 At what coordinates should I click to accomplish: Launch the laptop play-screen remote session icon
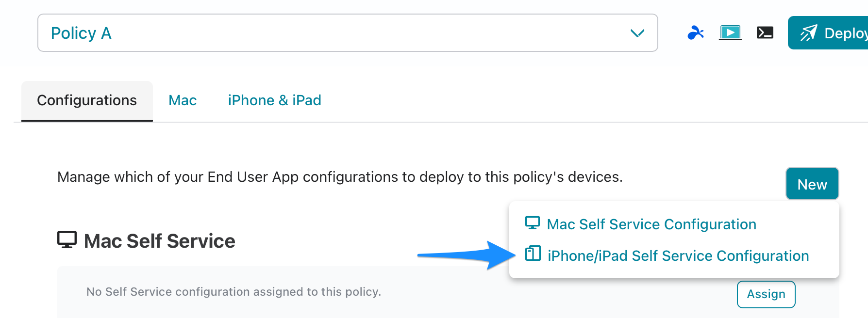coord(730,33)
